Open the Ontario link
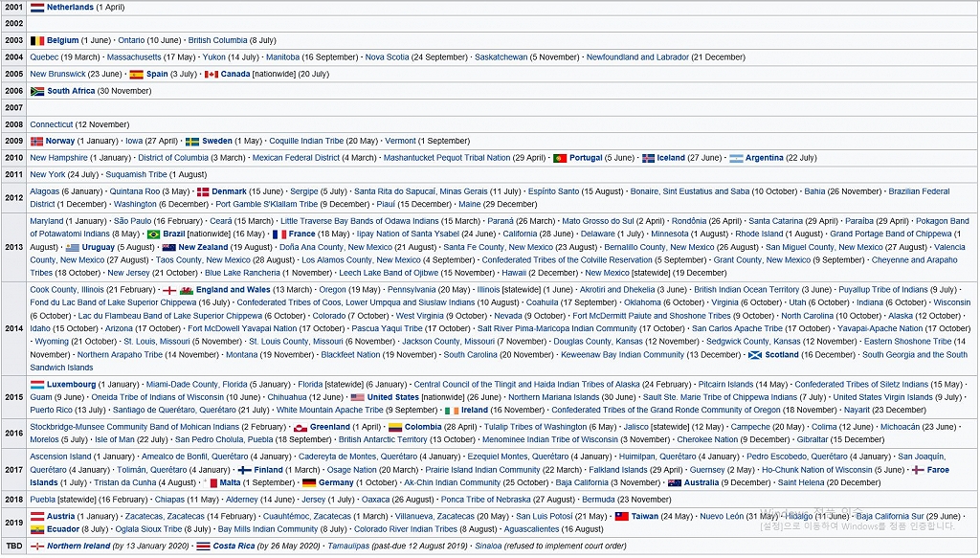Image resolution: width=980 pixels, height=558 pixels. [131, 40]
